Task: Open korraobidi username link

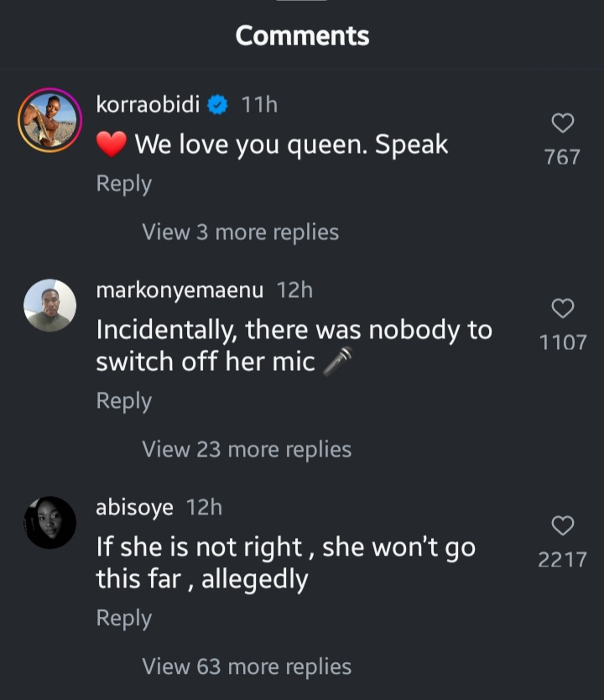Action: (148, 105)
